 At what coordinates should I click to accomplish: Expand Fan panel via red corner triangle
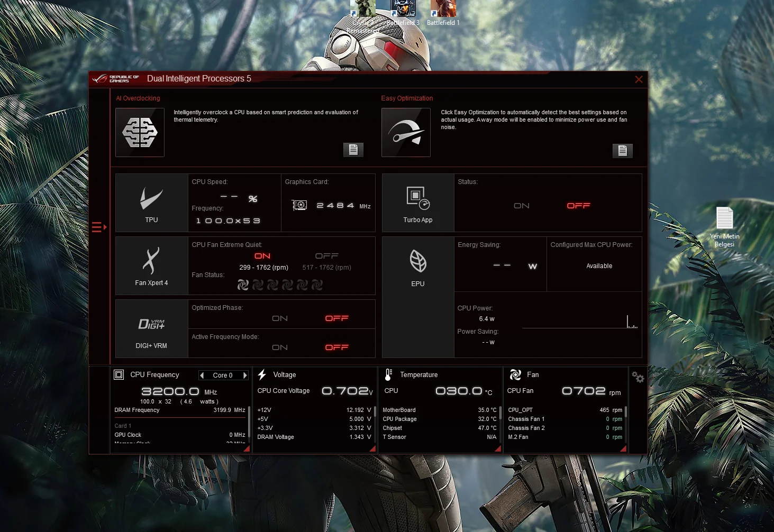pos(623,448)
